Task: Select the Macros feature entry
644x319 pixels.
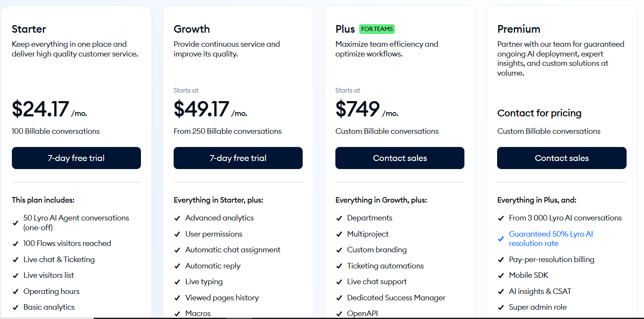Action: (198, 313)
